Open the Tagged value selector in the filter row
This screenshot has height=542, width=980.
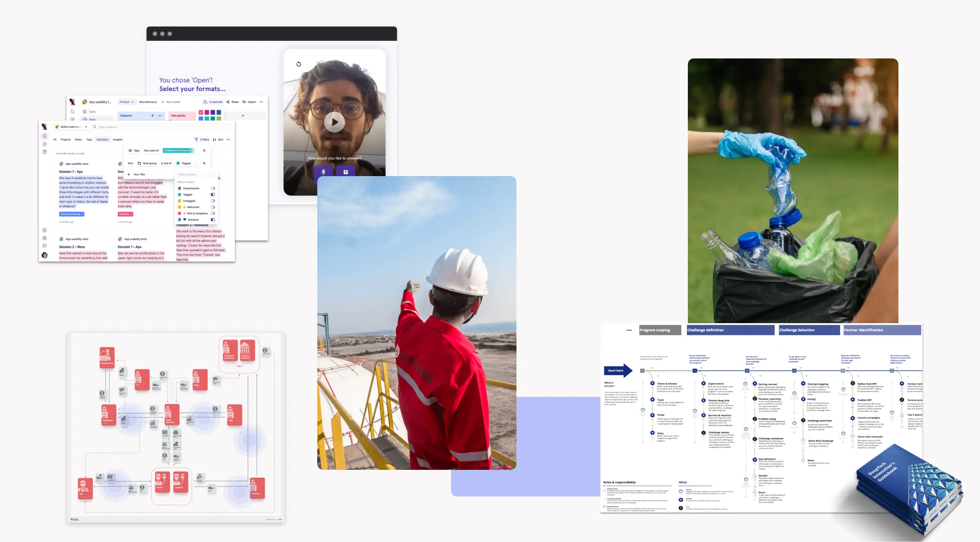tap(186, 163)
